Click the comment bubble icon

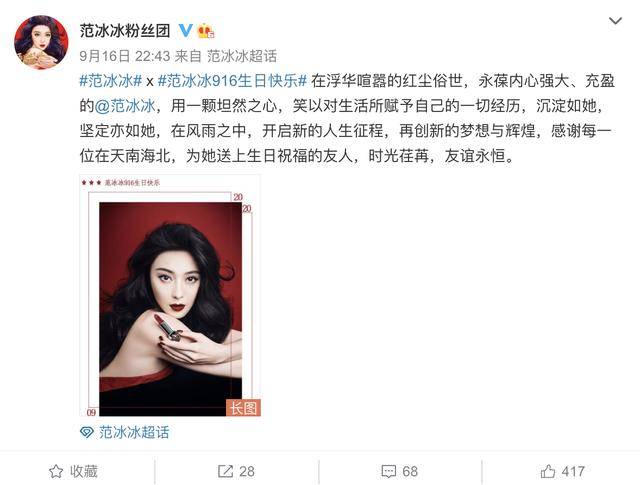click(x=389, y=472)
